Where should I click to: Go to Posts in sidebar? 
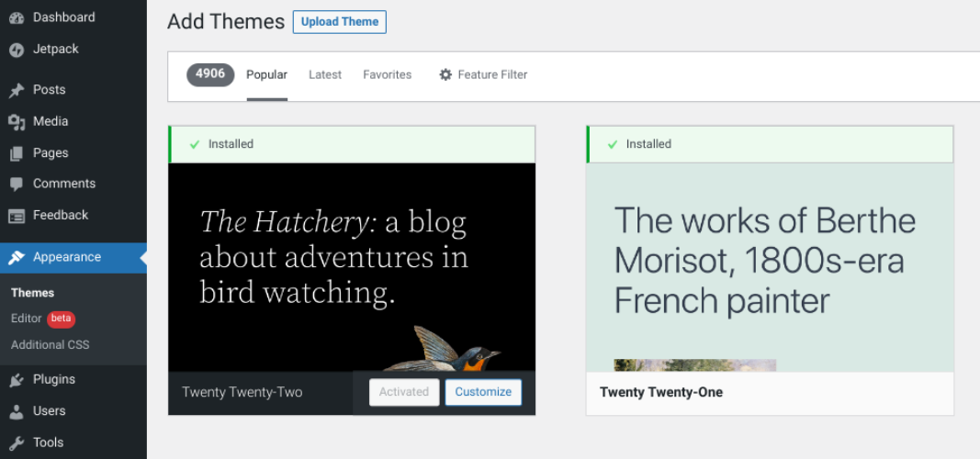click(x=73, y=90)
